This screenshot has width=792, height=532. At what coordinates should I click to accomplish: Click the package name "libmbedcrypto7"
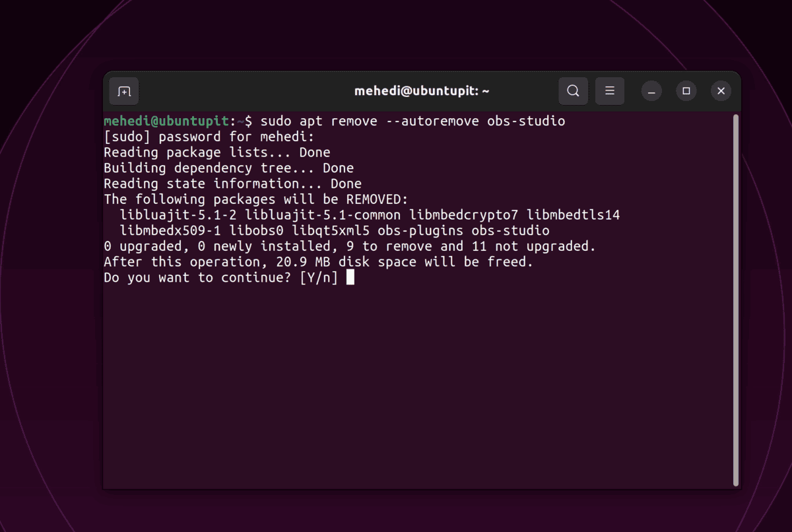pos(464,215)
